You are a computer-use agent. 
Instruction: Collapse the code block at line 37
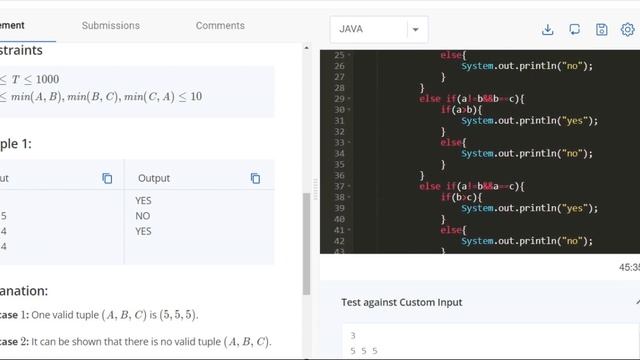coord(349,186)
